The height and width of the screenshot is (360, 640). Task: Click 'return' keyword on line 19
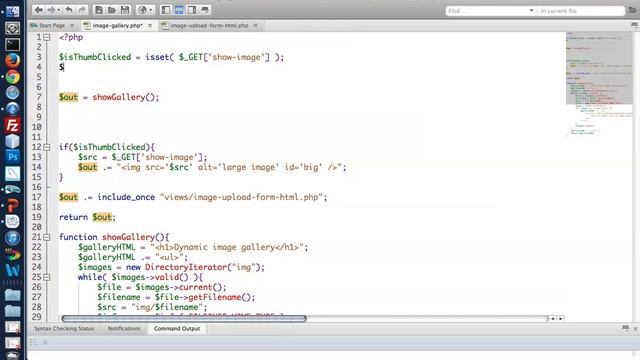coord(73,217)
